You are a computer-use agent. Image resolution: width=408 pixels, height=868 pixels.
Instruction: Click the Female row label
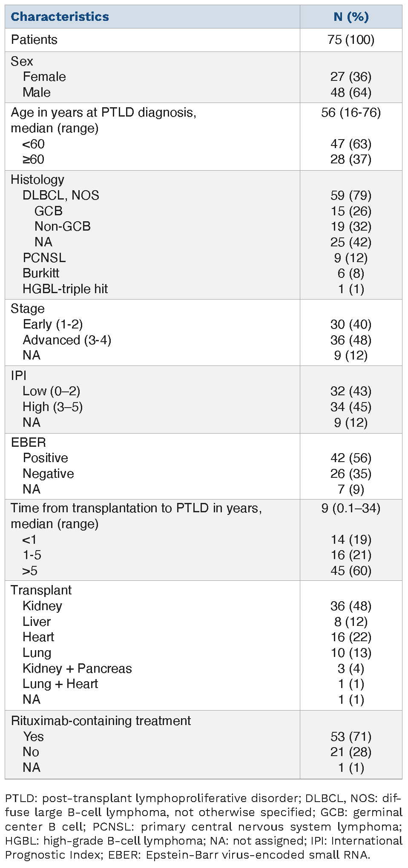point(44,77)
